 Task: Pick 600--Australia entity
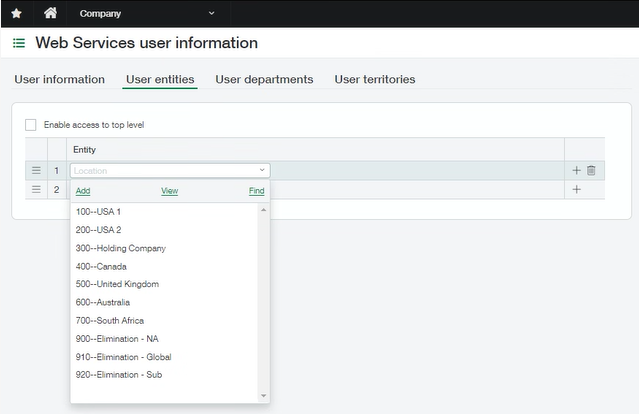tap(164, 302)
